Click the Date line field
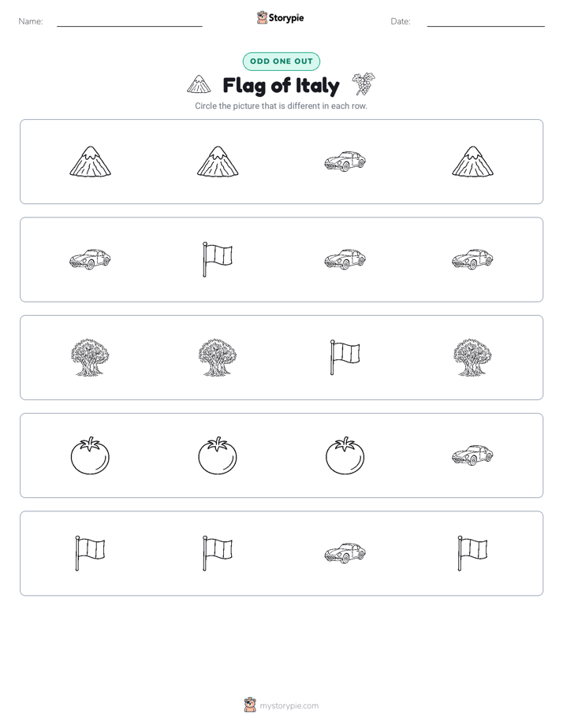 (486, 22)
